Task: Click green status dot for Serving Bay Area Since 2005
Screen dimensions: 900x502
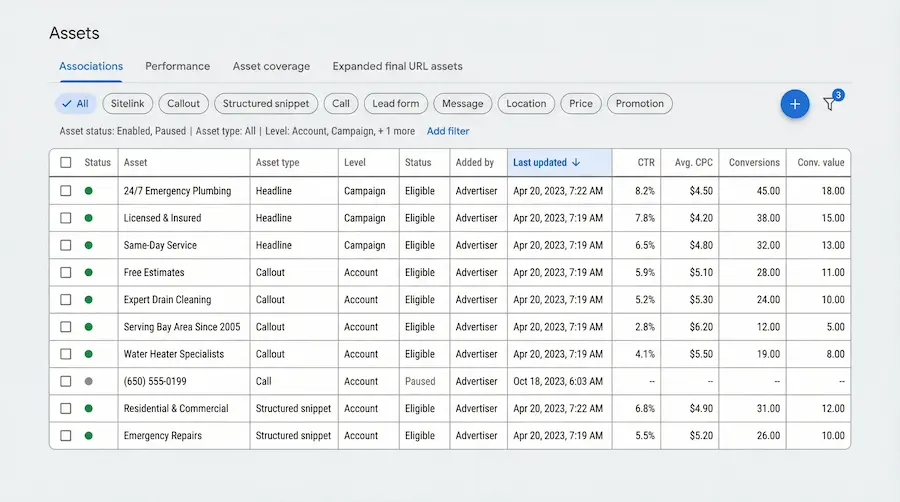Action: tap(88, 326)
